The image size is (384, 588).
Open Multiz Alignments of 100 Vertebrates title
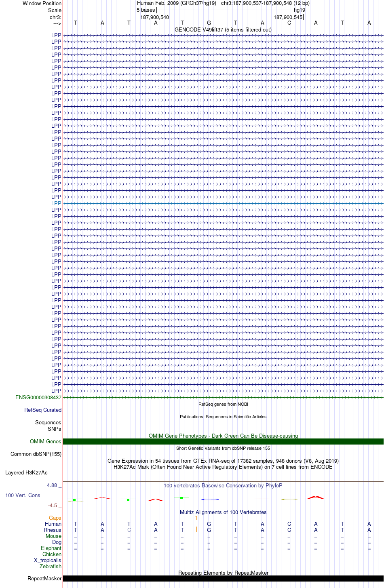pos(223,512)
